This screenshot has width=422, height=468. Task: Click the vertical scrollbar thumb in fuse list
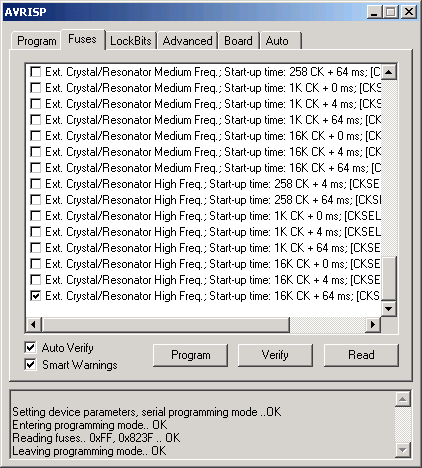tap(389, 278)
